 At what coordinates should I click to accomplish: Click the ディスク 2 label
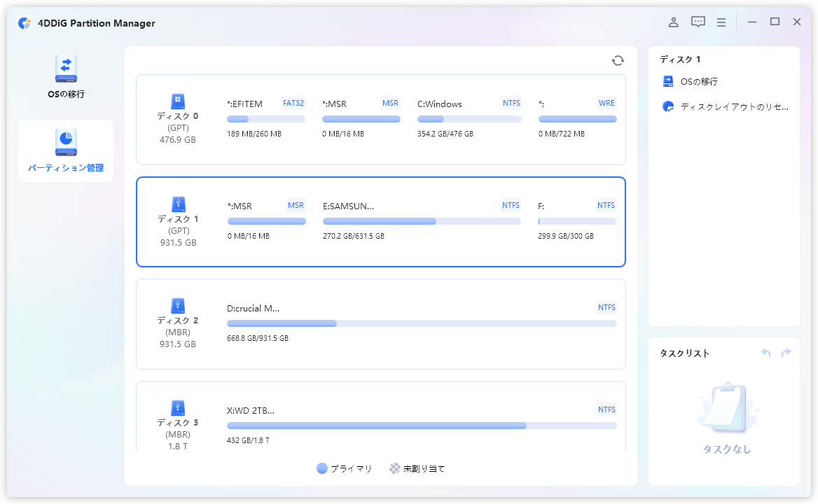[178, 321]
